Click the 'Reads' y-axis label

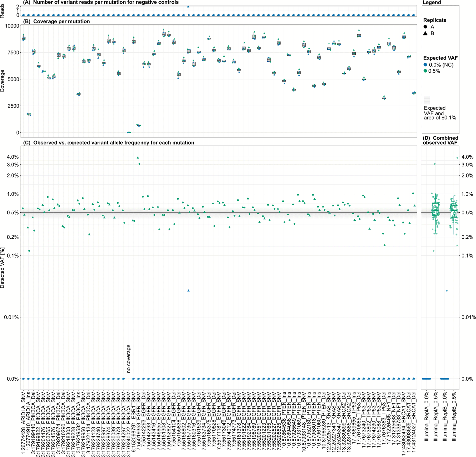coord(3,11)
